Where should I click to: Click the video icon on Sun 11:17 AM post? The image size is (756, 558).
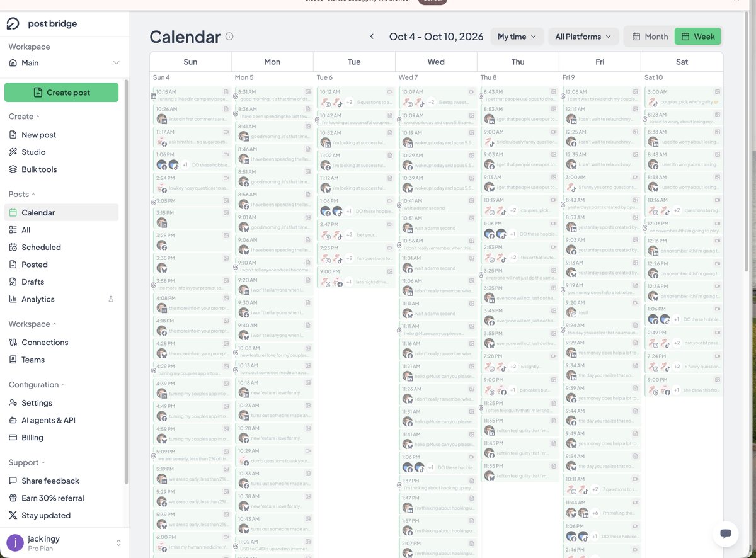coord(226,132)
